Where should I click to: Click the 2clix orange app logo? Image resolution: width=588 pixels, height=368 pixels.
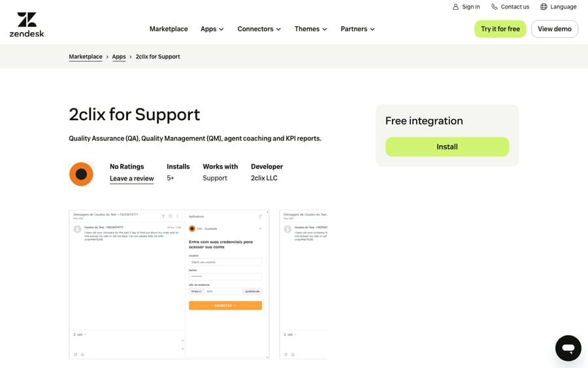click(x=82, y=174)
